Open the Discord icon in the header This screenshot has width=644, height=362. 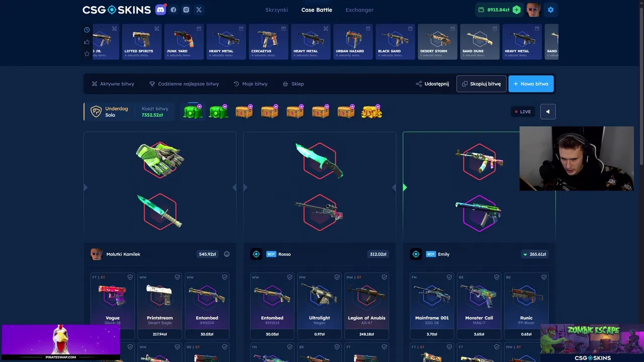coord(160,10)
